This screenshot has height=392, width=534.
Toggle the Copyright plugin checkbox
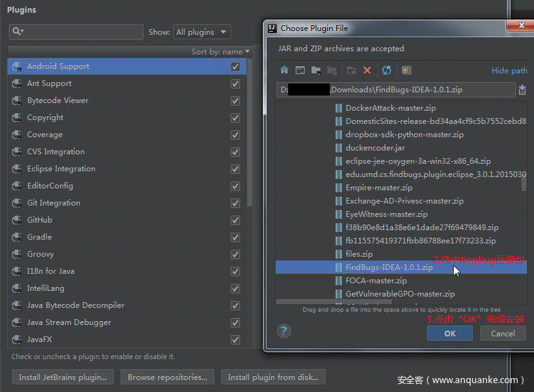pos(235,118)
